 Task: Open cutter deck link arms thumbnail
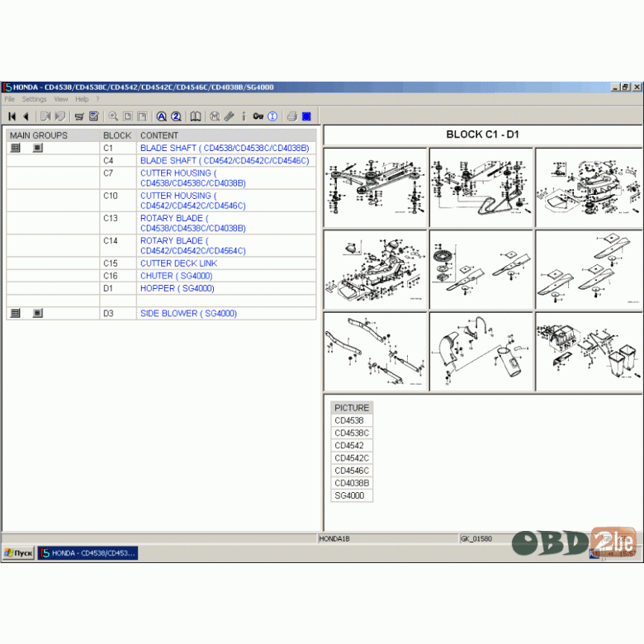point(376,352)
